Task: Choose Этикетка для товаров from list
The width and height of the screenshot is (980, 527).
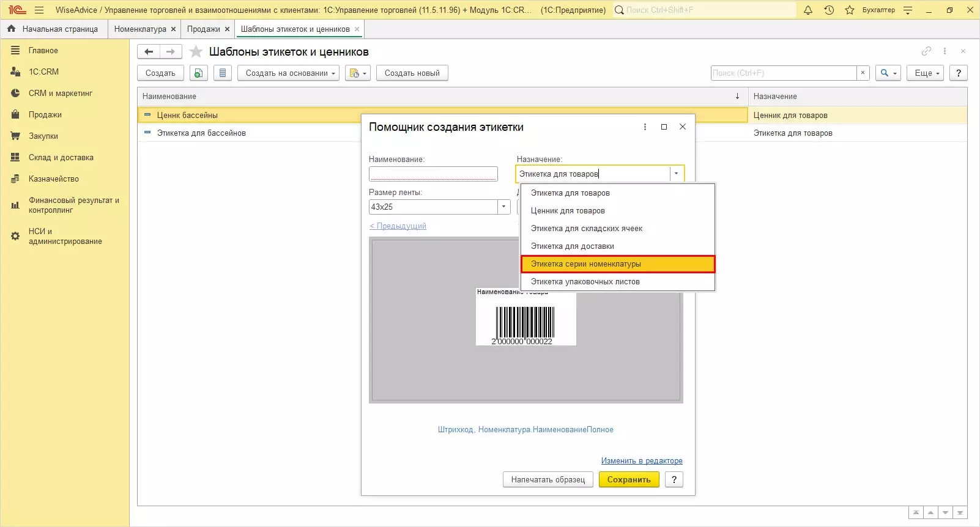Action: 618,193
